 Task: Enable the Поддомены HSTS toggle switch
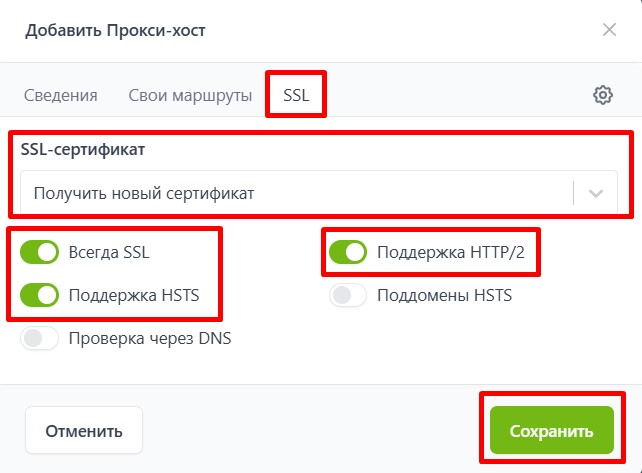(x=348, y=295)
